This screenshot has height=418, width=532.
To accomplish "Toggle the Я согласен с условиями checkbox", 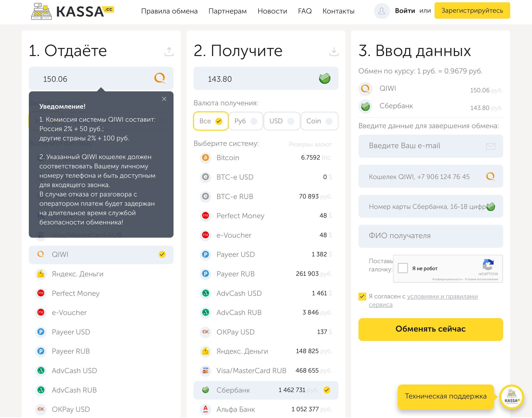I will tap(362, 296).
